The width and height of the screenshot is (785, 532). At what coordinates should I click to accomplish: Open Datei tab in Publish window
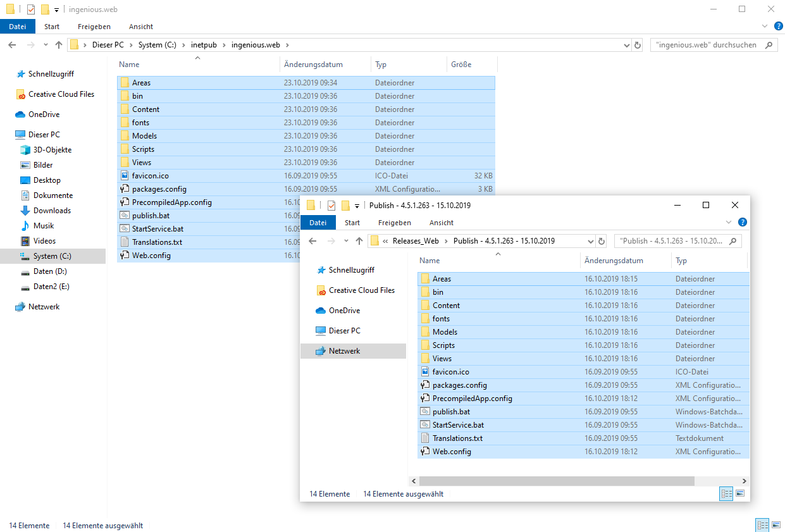pyautogui.click(x=318, y=223)
